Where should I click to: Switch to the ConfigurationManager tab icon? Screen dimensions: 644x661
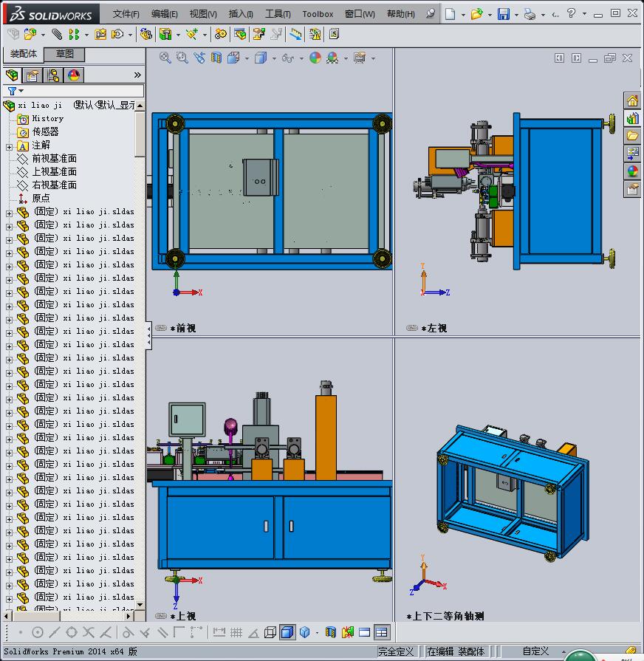[x=53, y=75]
